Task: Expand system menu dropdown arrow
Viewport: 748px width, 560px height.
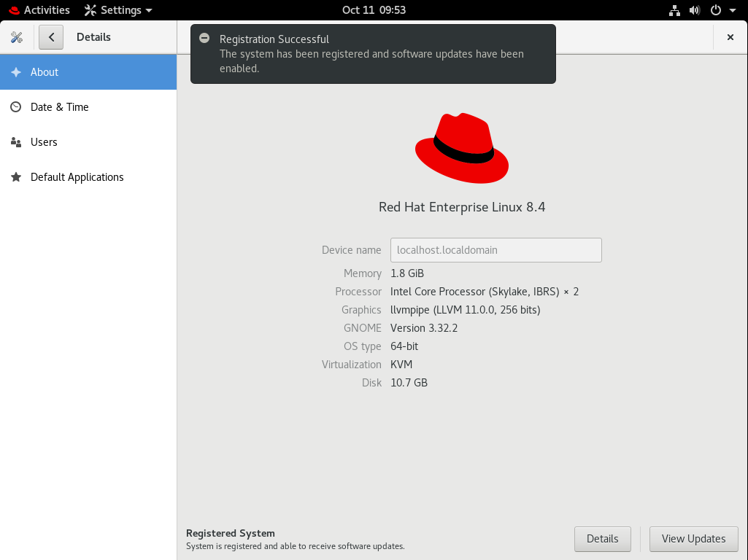Action: point(732,10)
